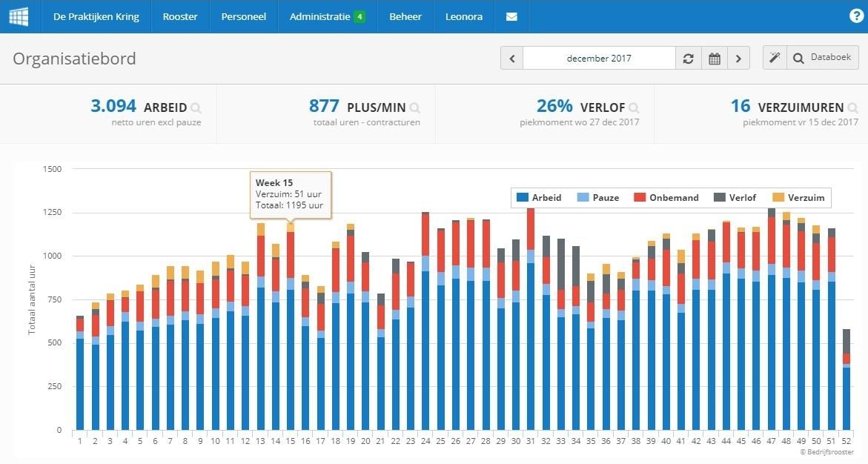Click the grid logo icon top left
The height and width of the screenshot is (464, 868).
pos(18,16)
